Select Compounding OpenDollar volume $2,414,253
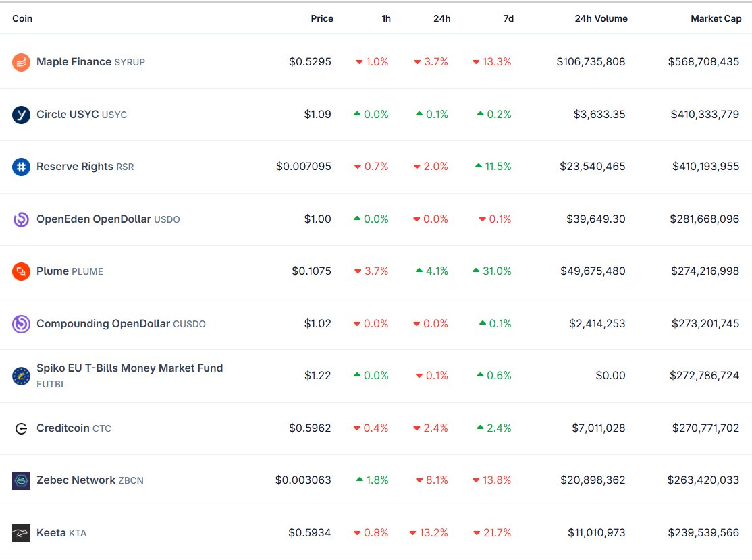Screen dimensions: 752x560 pyautogui.click(x=597, y=324)
